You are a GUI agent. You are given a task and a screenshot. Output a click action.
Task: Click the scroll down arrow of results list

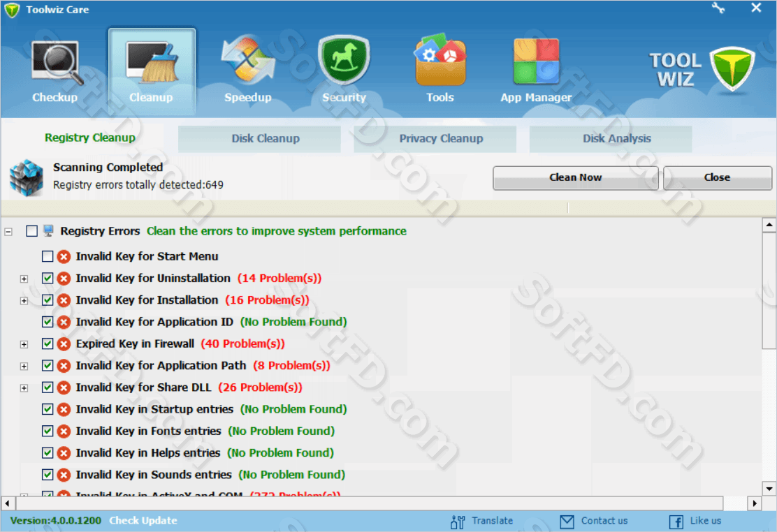pos(769,489)
